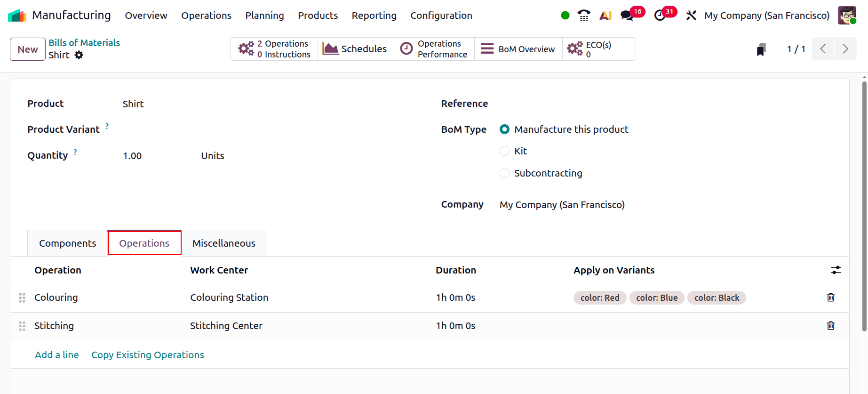Go back to Bills of Materials breadcrumb
The width and height of the screenshot is (868, 394).
pyautogui.click(x=84, y=43)
